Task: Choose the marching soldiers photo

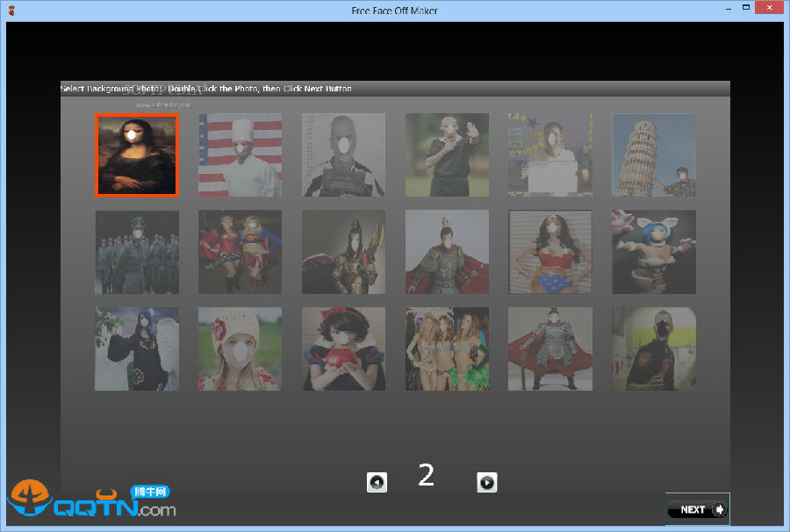Action: point(137,252)
